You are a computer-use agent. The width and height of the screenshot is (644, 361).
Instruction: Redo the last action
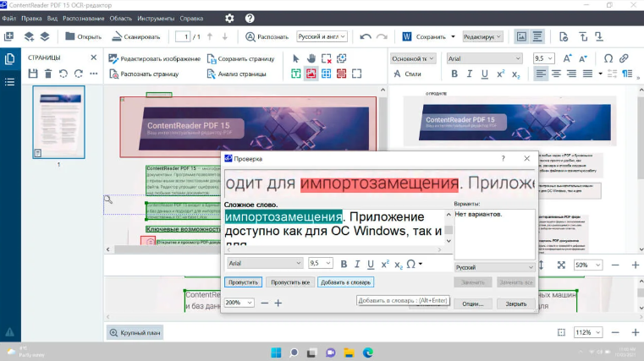tap(382, 36)
